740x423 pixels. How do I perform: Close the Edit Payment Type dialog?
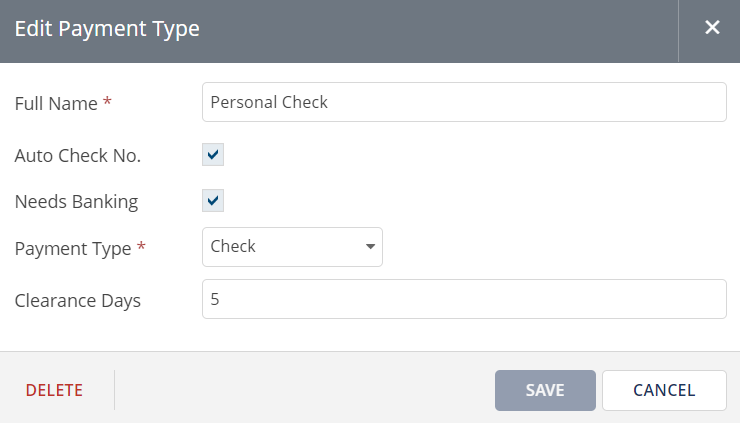[x=712, y=28]
